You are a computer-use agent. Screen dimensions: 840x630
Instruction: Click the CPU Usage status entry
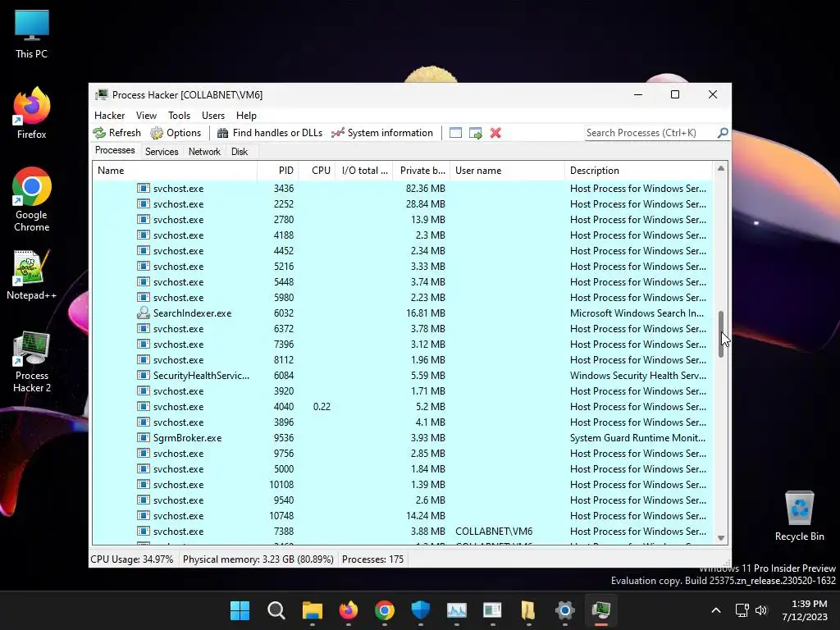132,559
